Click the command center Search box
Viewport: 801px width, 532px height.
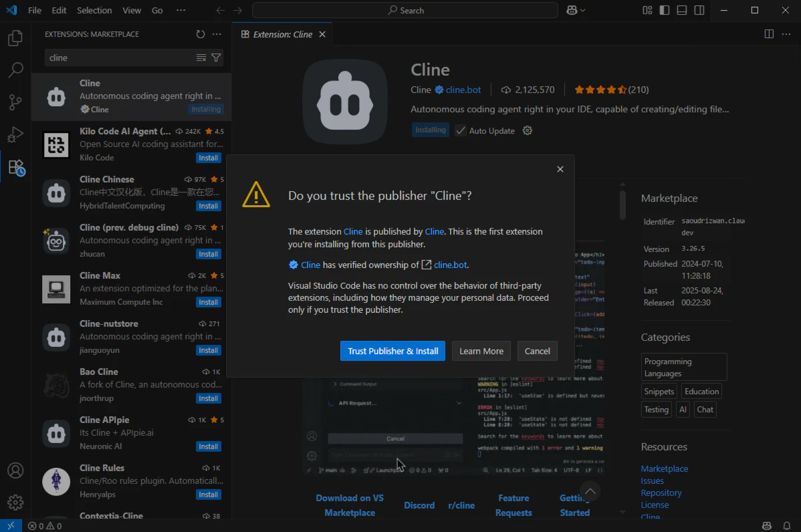405,10
